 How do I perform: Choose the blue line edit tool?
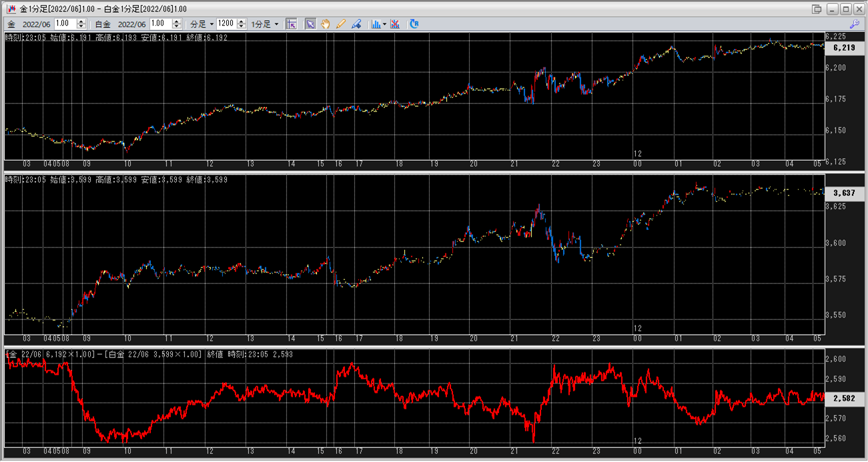[x=356, y=24]
